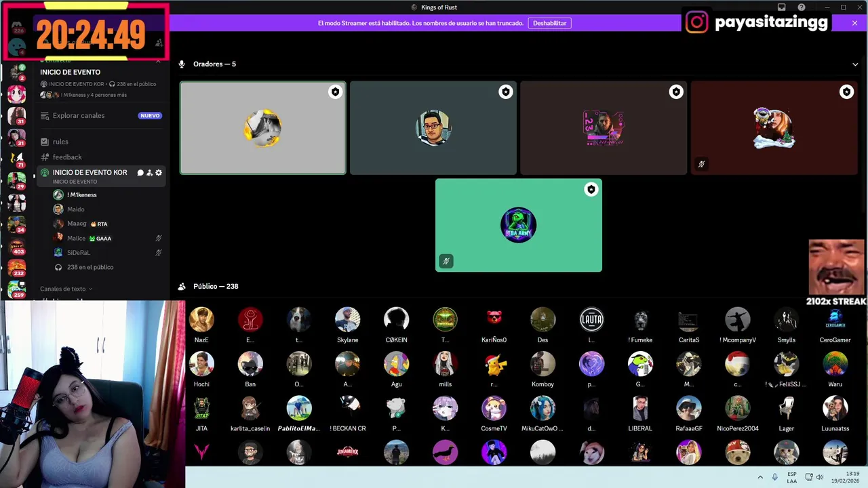
Task: Open audience member RafaaaGF avatar
Action: click(689, 408)
